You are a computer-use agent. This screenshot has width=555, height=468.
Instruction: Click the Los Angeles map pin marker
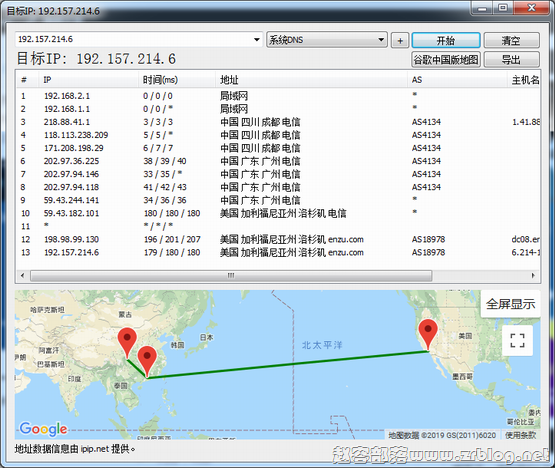coord(428,333)
